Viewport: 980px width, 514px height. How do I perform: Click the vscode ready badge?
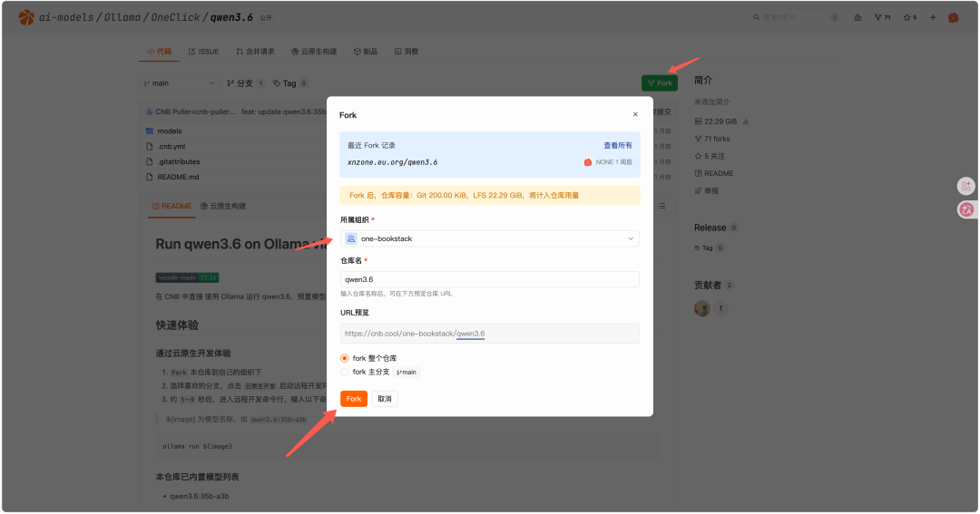click(187, 277)
